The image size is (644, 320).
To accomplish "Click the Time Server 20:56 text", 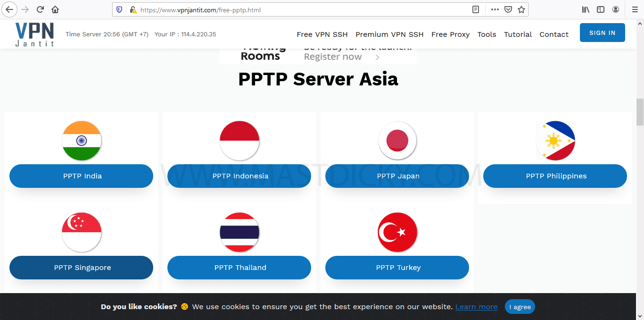I will (x=107, y=34).
